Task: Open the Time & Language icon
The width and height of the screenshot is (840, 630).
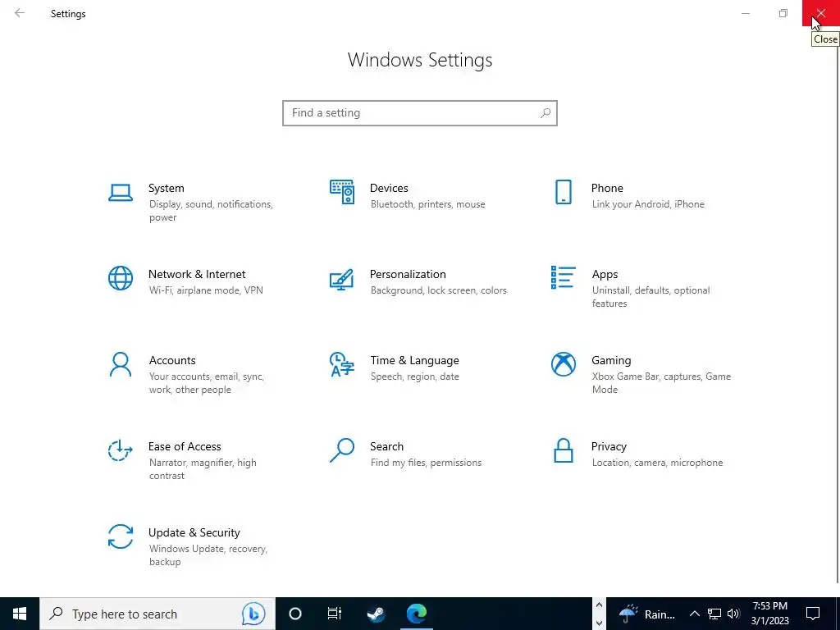Action: [342, 364]
